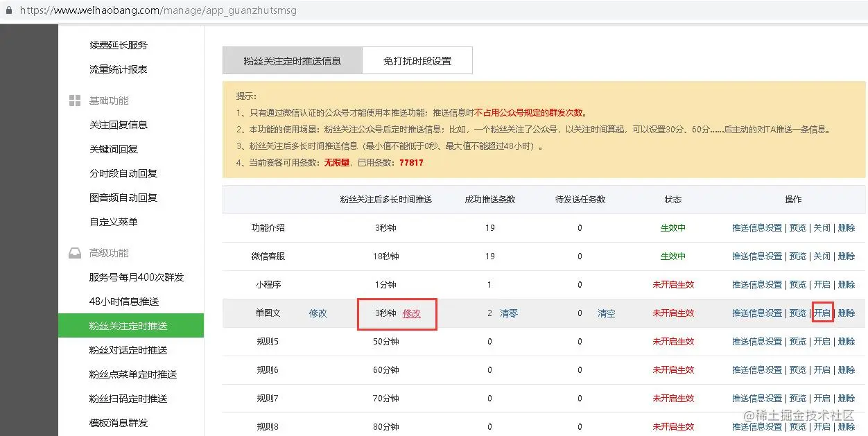This screenshot has height=436, width=868.
Task: Click 未开启生效 status in 小程序 row
Action: coord(673,284)
